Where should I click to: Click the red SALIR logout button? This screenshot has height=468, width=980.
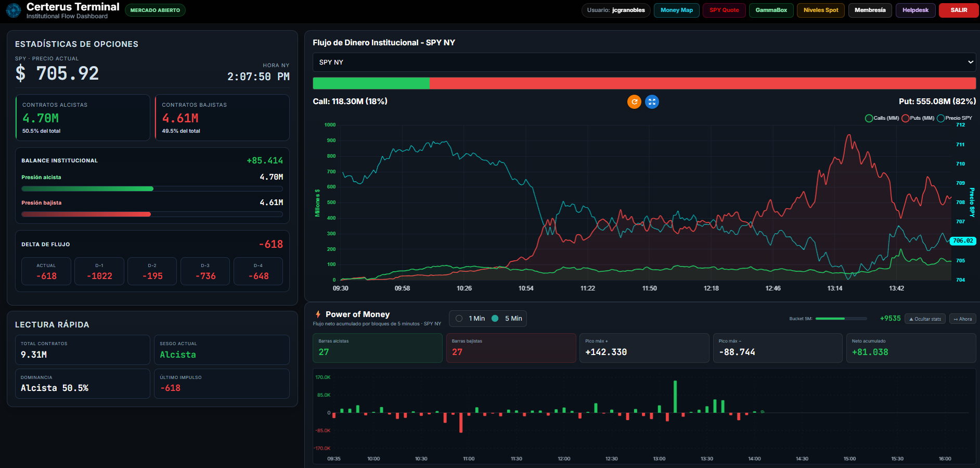point(959,10)
